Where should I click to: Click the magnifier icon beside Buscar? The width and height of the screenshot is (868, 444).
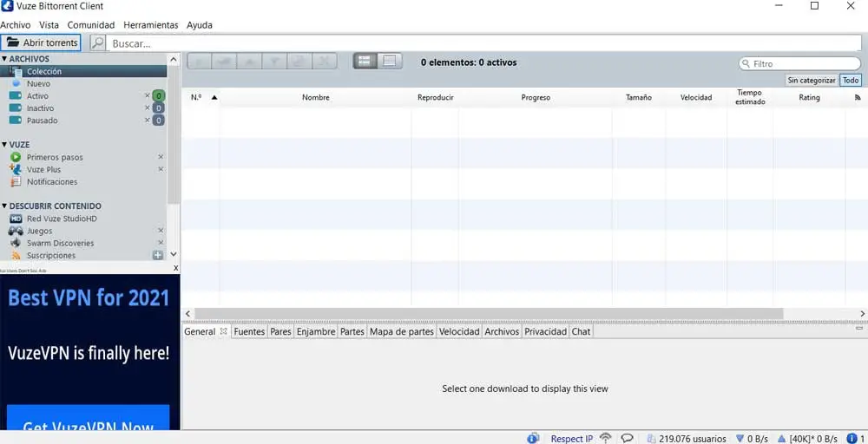pyautogui.click(x=97, y=43)
